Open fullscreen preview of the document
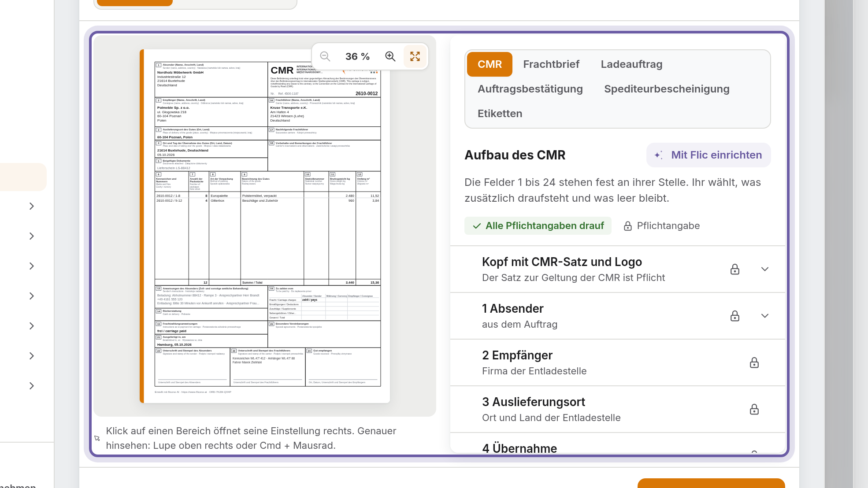This screenshot has height=488, width=868. coord(415,56)
